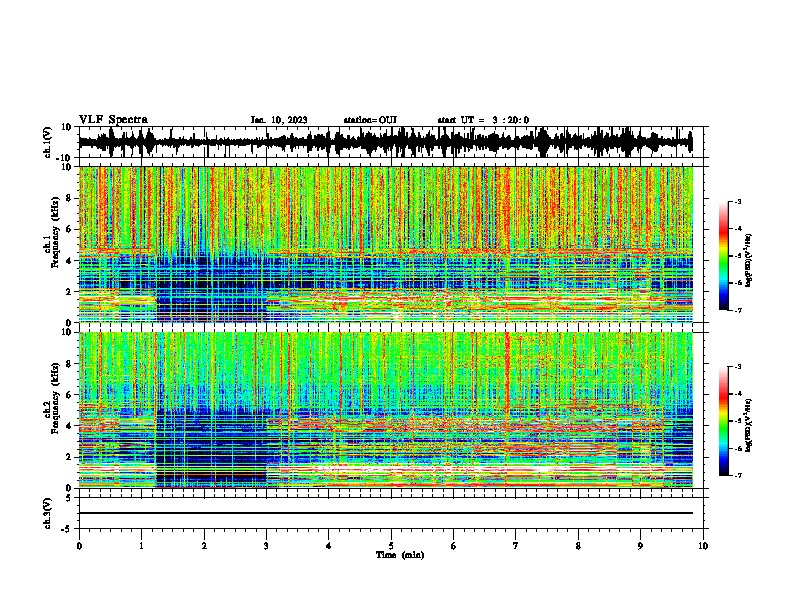
Task: Click the "-7" label on ch.1 colorbar
Action: point(738,310)
